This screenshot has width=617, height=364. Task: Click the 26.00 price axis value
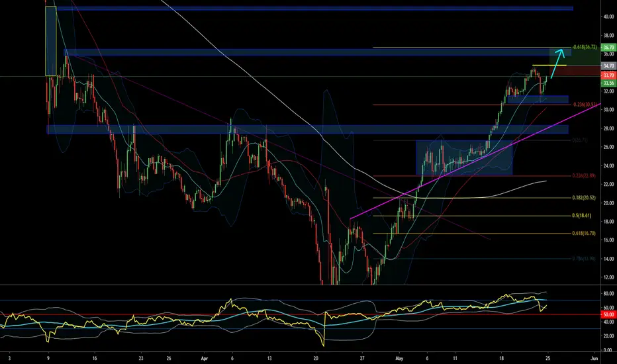(x=608, y=147)
